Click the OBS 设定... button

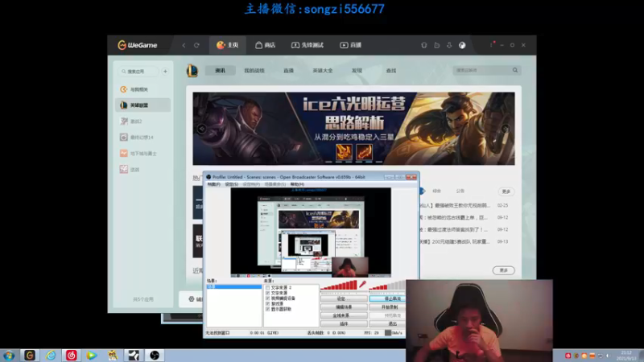[344, 298]
